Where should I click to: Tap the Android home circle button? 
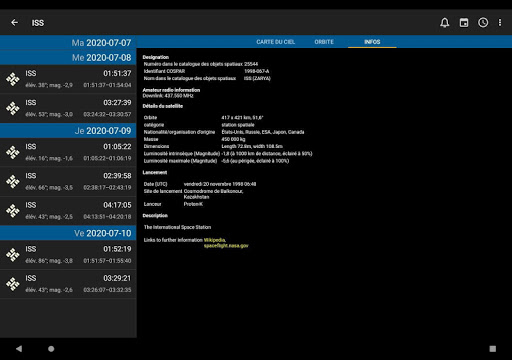tap(51, 349)
